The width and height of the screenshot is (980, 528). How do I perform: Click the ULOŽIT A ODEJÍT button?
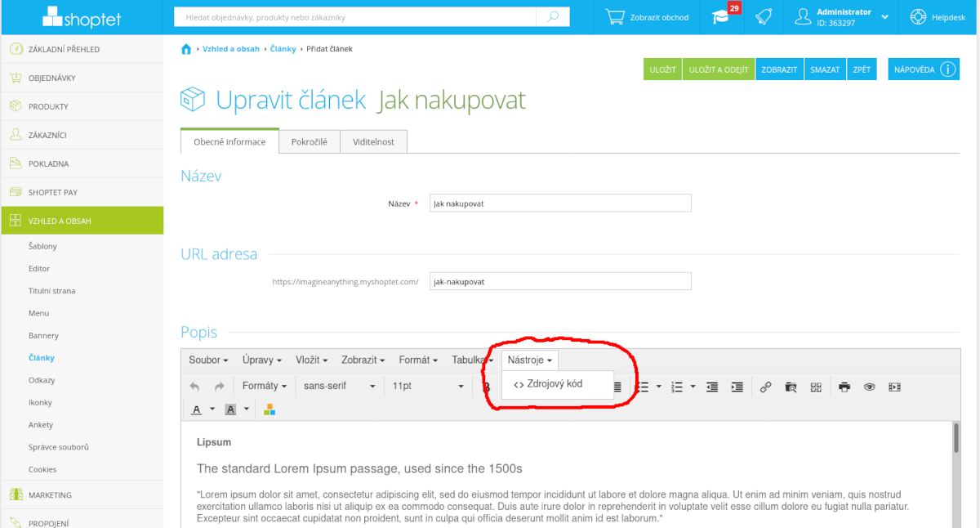click(719, 69)
